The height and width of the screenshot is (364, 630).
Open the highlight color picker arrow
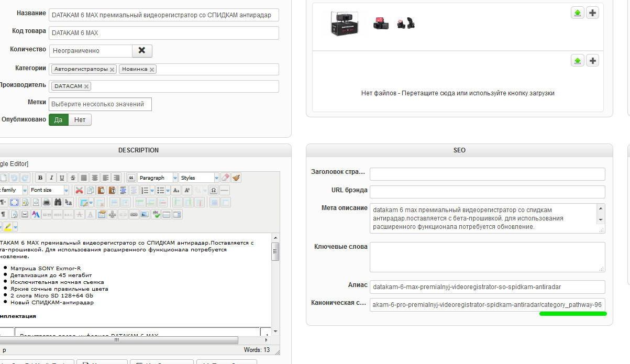[x=15, y=226]
